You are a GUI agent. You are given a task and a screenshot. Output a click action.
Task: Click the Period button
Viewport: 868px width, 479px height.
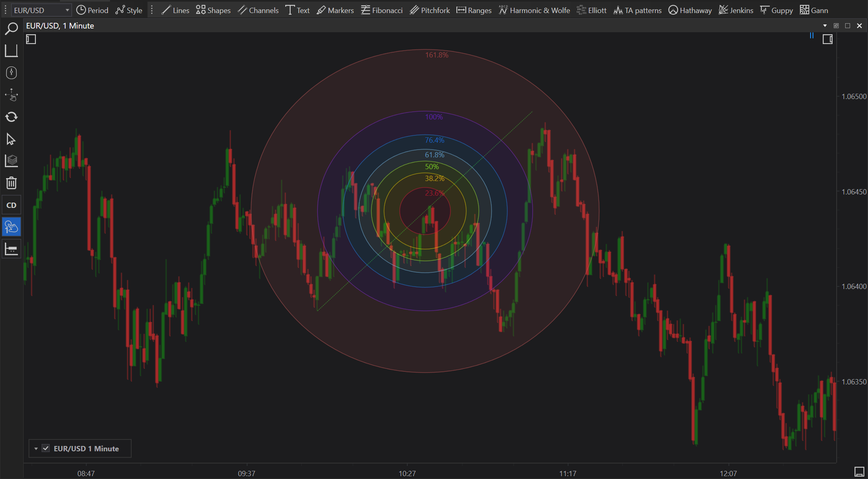(x=93, y=10)
